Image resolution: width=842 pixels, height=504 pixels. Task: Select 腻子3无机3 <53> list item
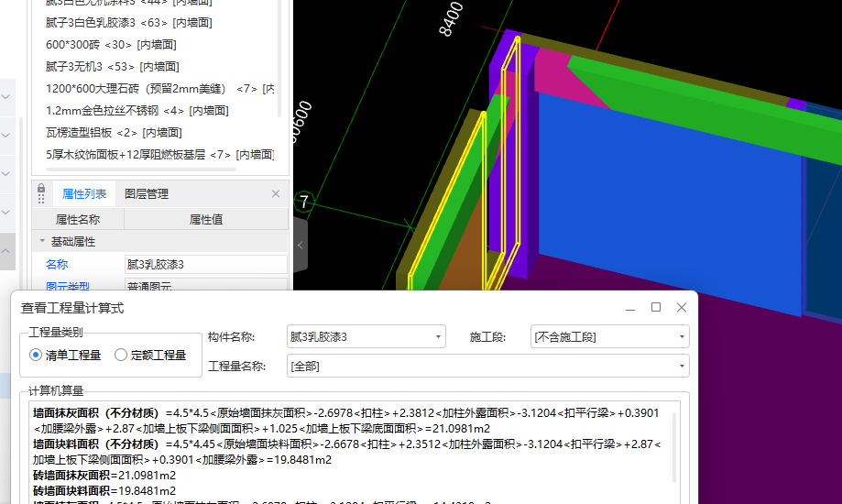(112, 67)
